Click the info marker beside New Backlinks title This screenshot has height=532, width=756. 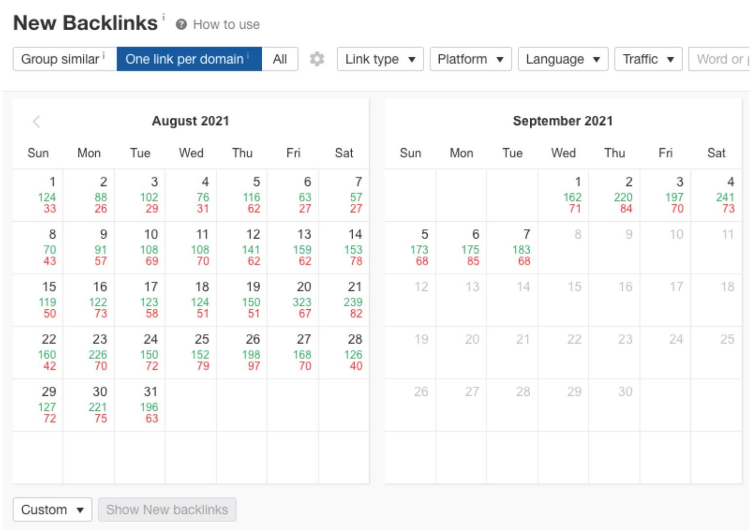tap(163, 16)
